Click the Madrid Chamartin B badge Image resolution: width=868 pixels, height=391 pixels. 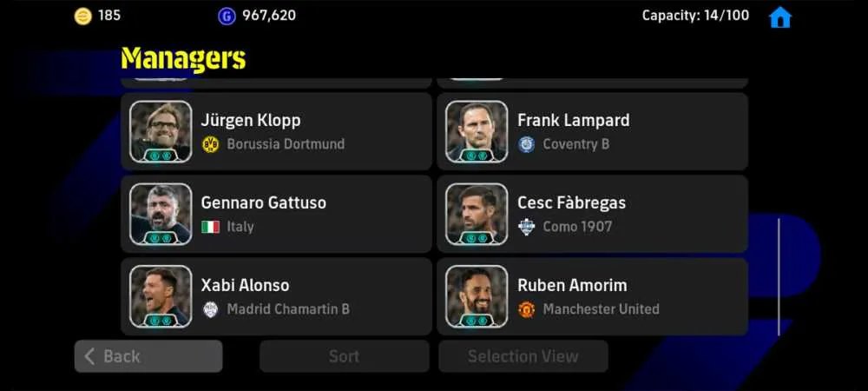(x=210, y=309)
